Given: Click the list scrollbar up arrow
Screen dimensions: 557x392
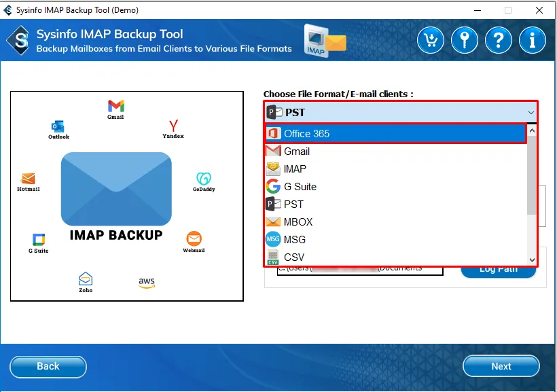Looking at the screenshot, I should click(532, 130).
